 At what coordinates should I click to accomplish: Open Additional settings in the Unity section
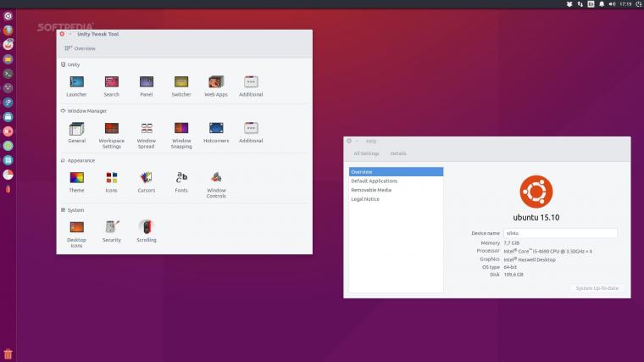coord(251,86)
